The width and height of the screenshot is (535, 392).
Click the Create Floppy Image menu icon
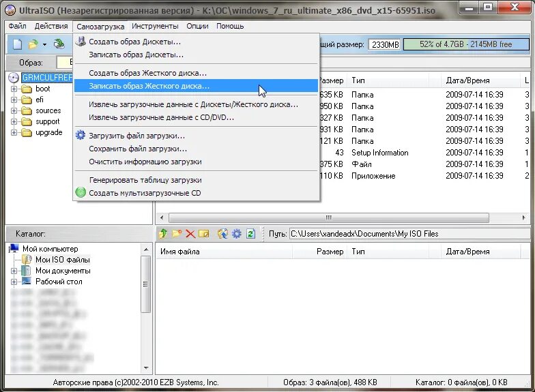point(81,42)
